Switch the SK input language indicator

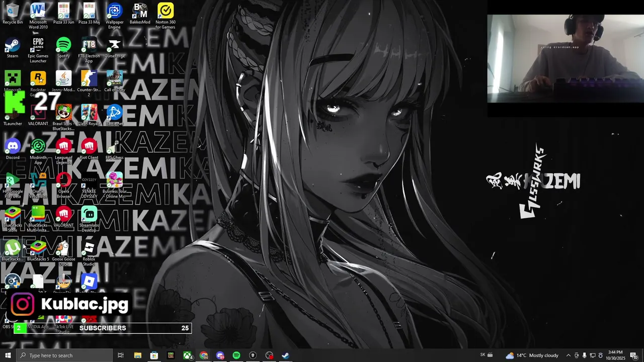[483, 355]
